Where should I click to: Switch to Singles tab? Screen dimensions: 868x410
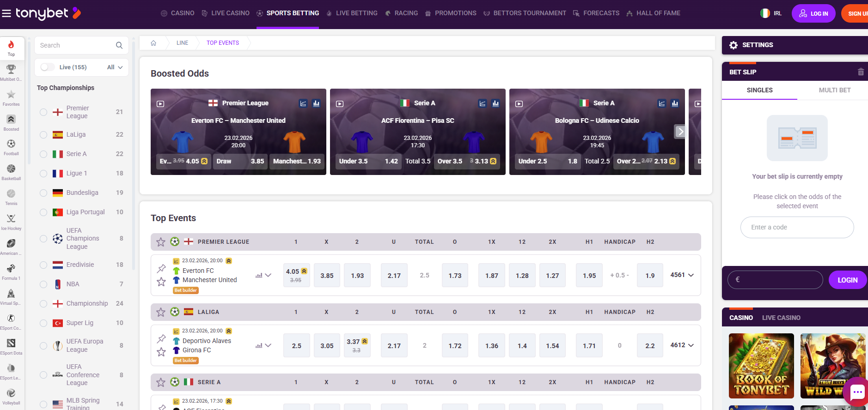click(759, 90)
